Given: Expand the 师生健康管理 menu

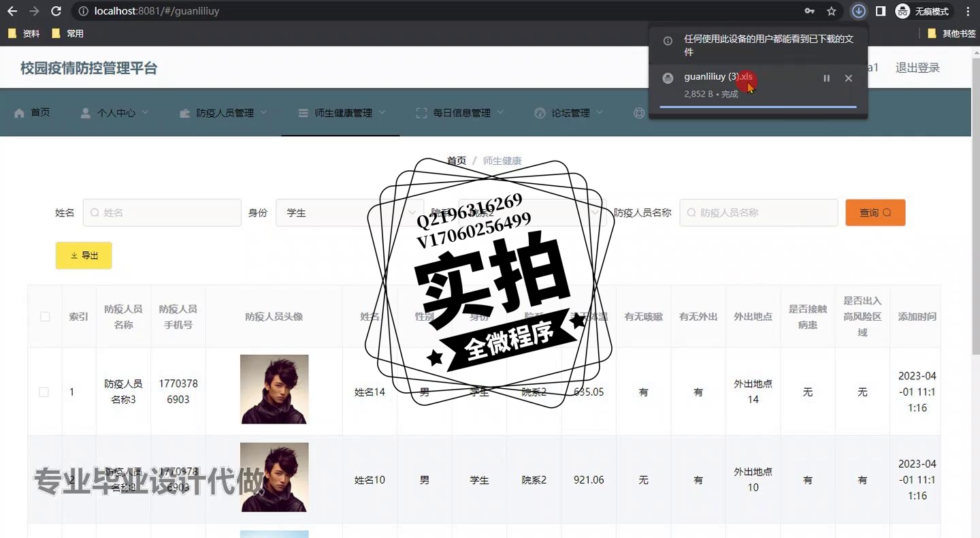Looking at the screenshot, I should [x=342, y=113].
